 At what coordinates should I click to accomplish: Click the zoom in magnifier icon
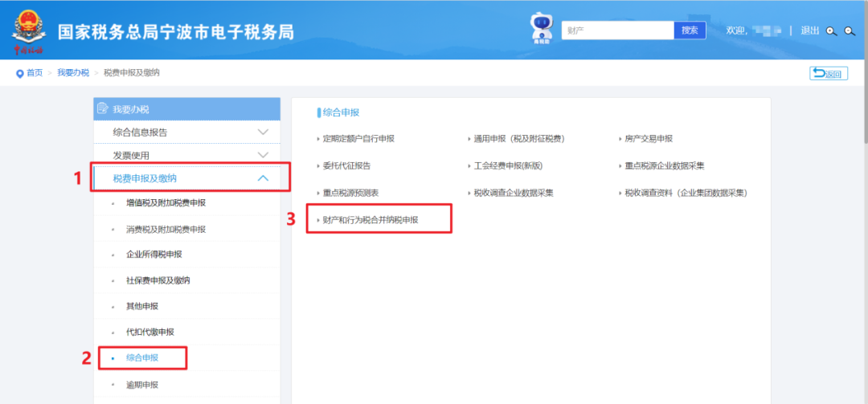point(832,31)
